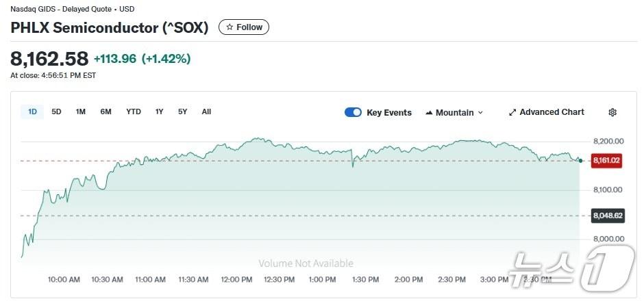Select the 1D time range tab

point(33,112)
